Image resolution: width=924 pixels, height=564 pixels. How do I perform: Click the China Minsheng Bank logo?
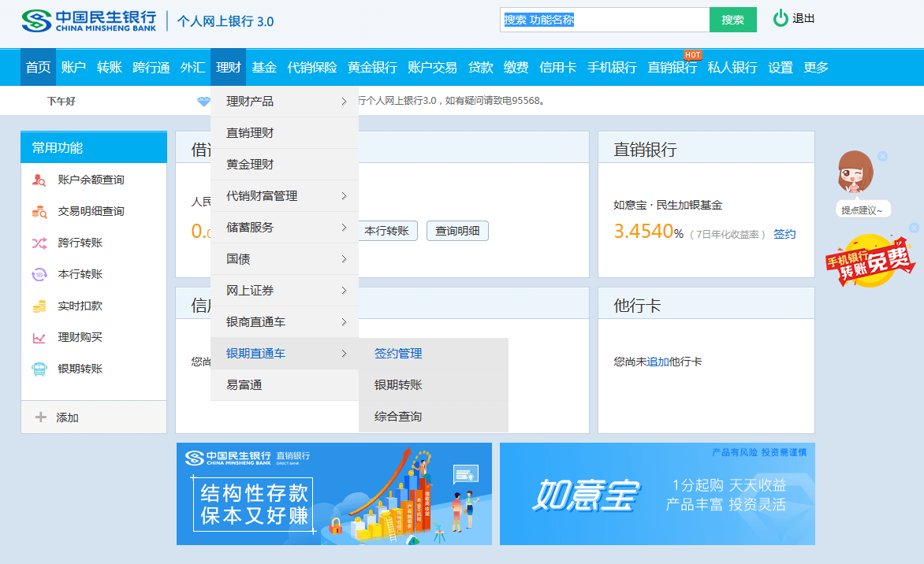(89, 20)
